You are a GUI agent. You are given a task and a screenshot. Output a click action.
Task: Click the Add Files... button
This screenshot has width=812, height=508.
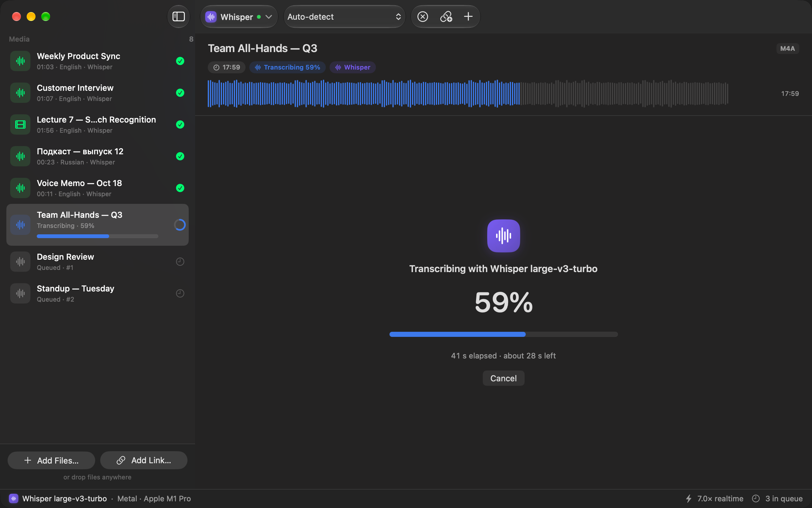pos(51,460)
